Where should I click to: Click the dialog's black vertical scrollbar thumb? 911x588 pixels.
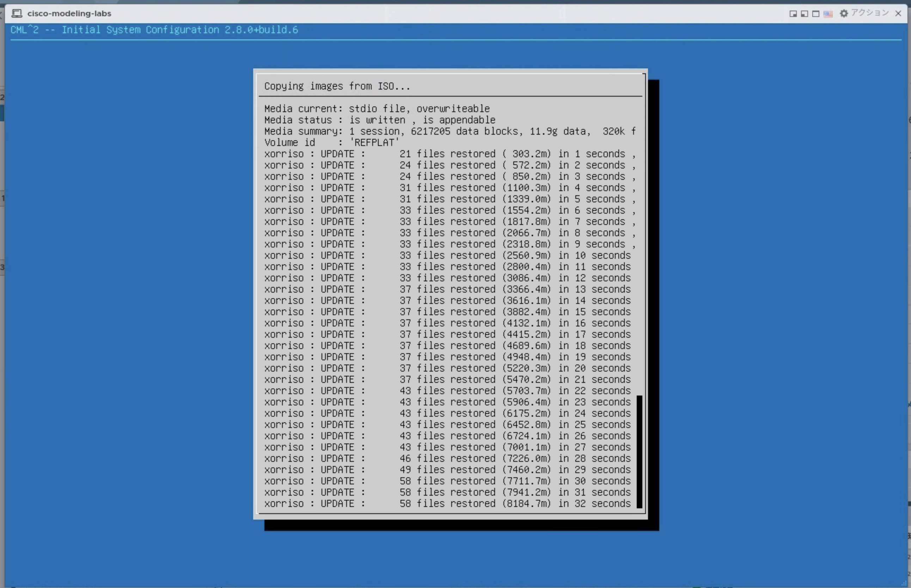640,452
